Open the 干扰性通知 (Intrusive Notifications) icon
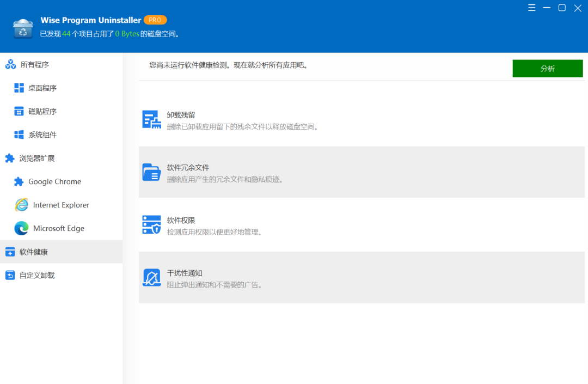This screenshot has width=588, height=384. point(151,277)
